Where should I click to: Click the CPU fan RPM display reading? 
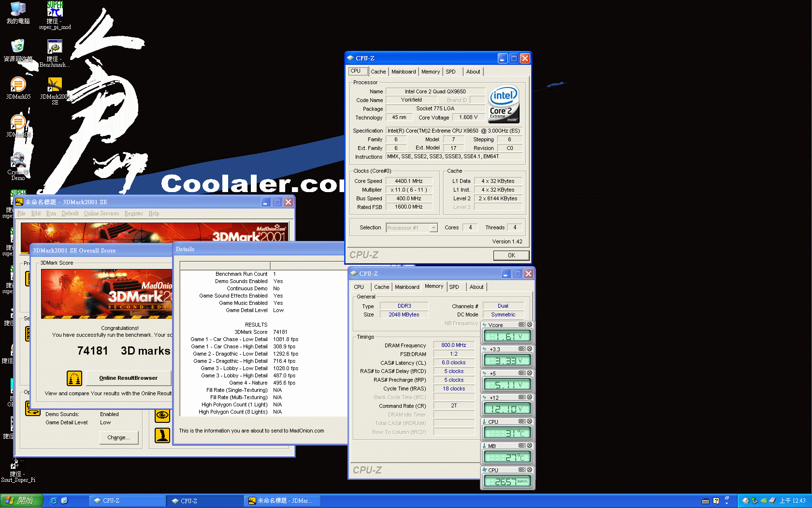(507, 481)
